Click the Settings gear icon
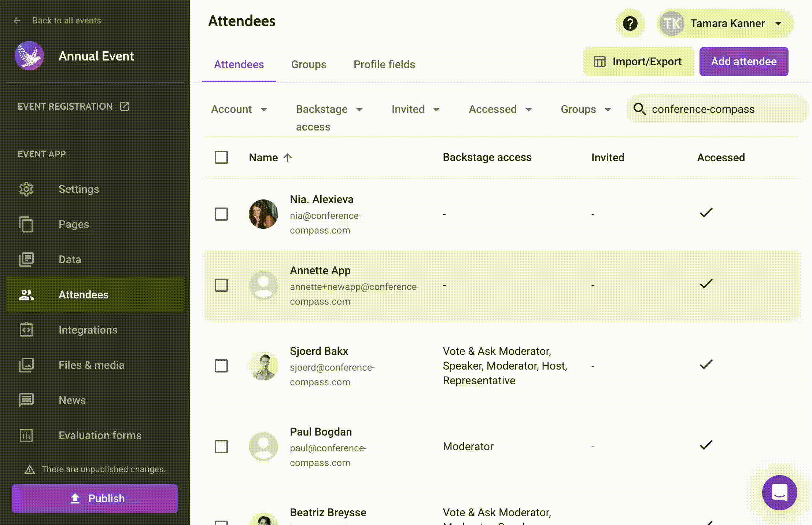 pyautogui.click(x=26, y=189)
